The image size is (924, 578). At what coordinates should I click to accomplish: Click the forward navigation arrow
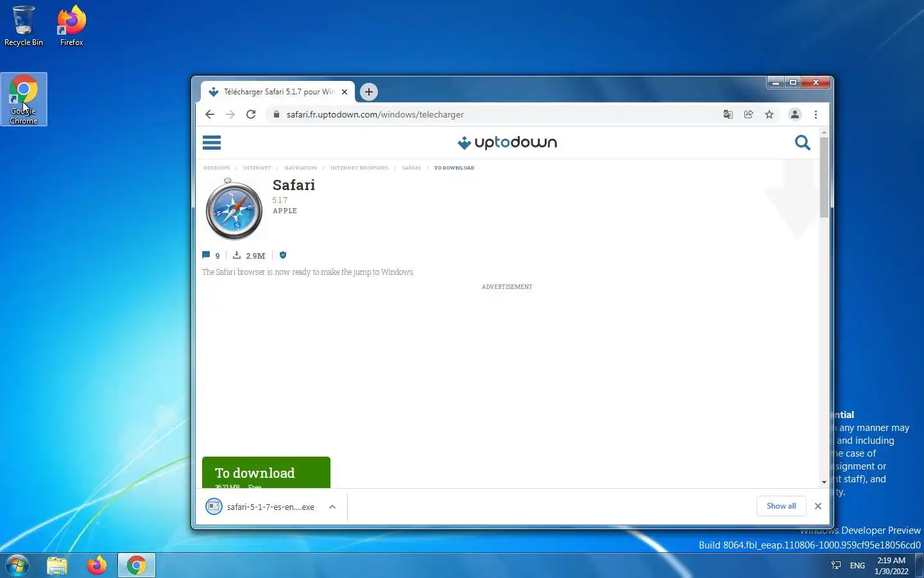[230, 114]
